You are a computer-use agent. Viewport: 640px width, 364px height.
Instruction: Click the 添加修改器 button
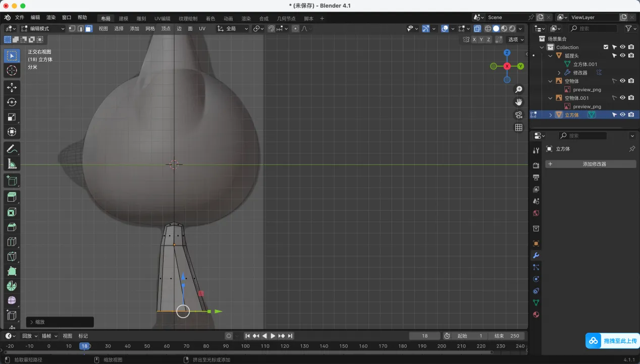[591, 164]
